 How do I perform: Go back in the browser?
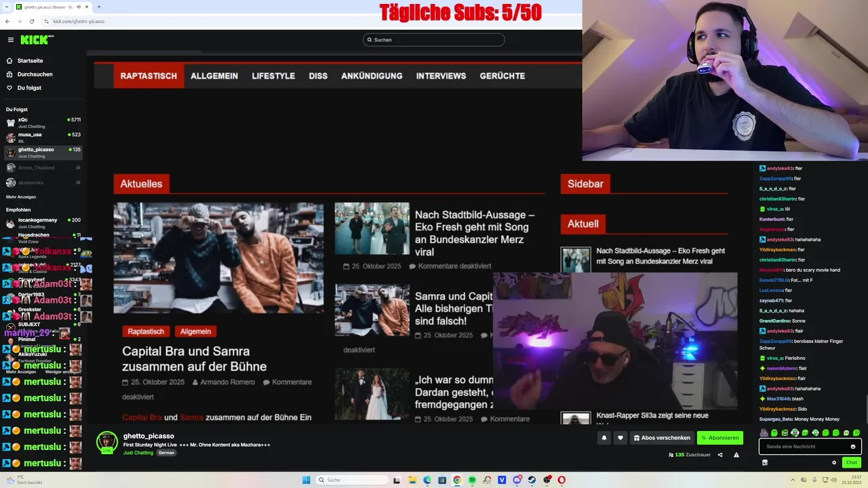click(7, 21)
